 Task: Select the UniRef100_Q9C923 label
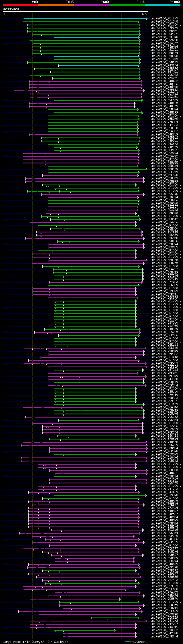pos(164,75)
